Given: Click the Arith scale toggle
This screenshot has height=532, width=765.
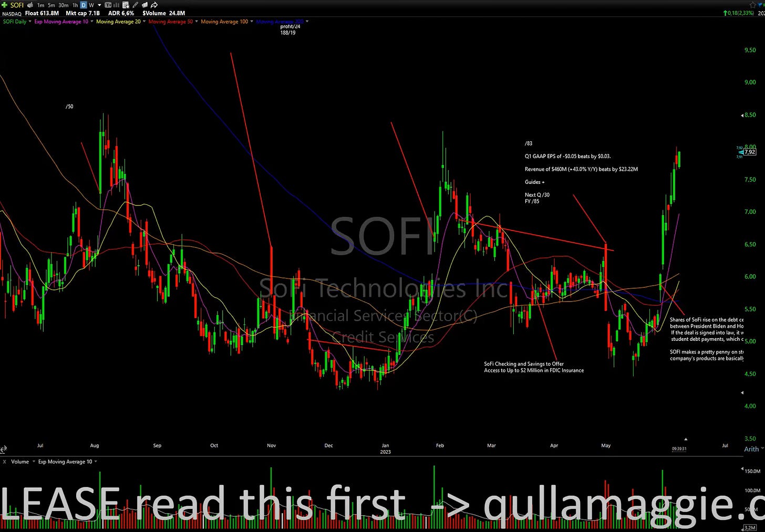Looking at the screenshot, I should (751, 449).
